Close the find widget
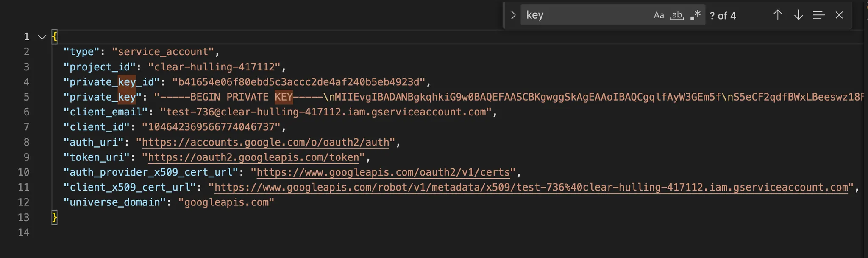The image size is (868, 258). [839, 15]
